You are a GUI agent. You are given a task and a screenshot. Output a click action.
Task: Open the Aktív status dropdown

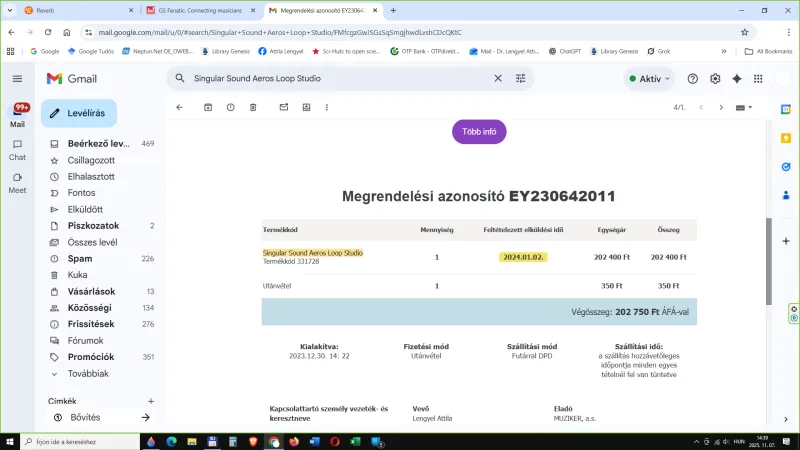pos(649,78)
